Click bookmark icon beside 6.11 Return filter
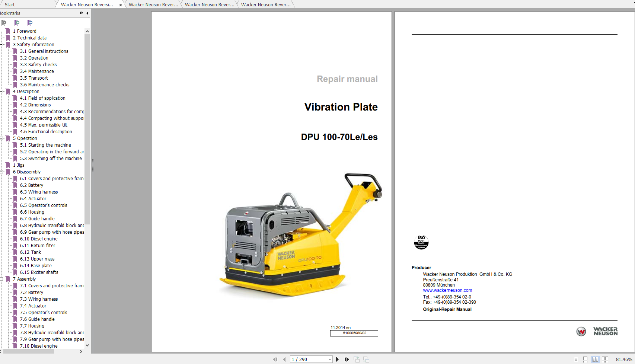The height and width of the screenshot is (364, 635). (15, 246)
